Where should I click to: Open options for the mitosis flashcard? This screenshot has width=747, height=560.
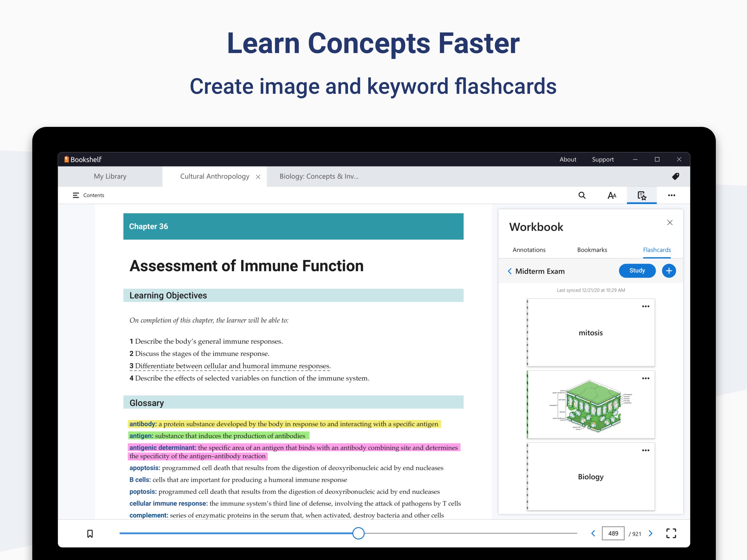(x=645, y=306)
